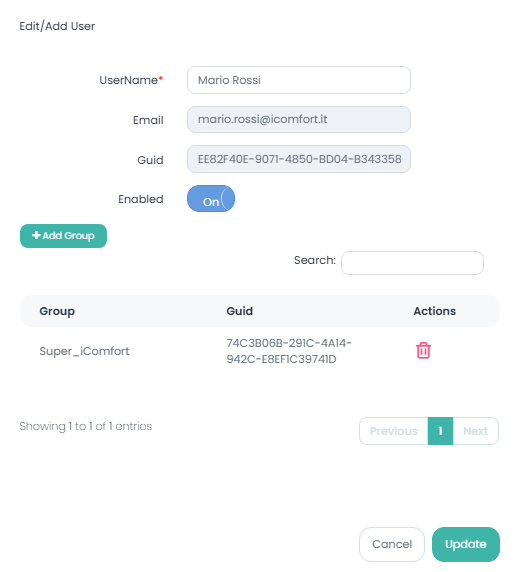Image resolution: width=517 pixels, height=572 pixels.
Task: Go to Previous page of groups
Action: coord(394,431)
